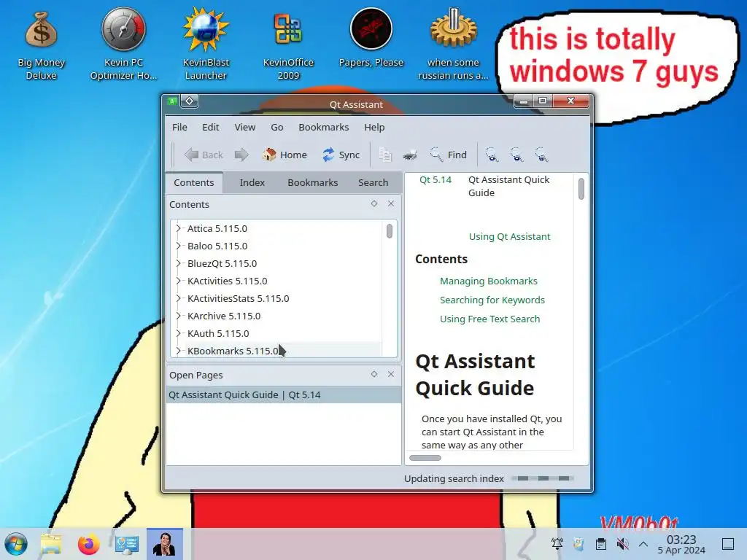Expand the KAuth 5.115.0 tree node
Screen dimensions: 747x560
(178, 333)
